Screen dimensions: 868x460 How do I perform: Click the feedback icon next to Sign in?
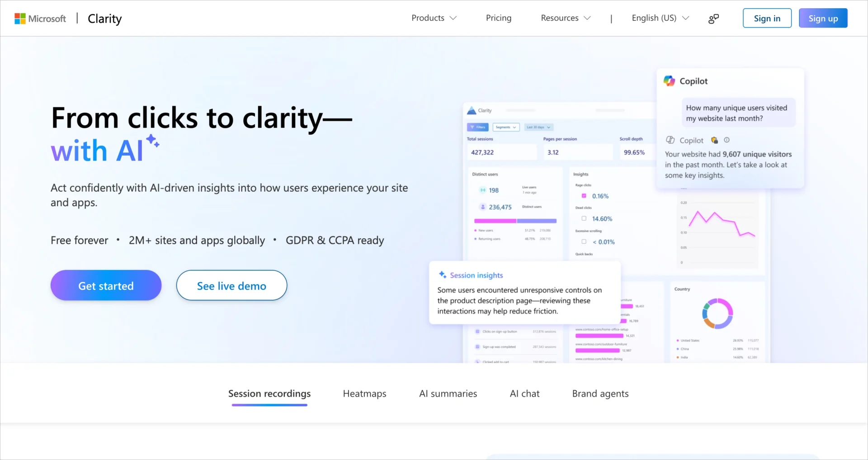click(713, 18)
